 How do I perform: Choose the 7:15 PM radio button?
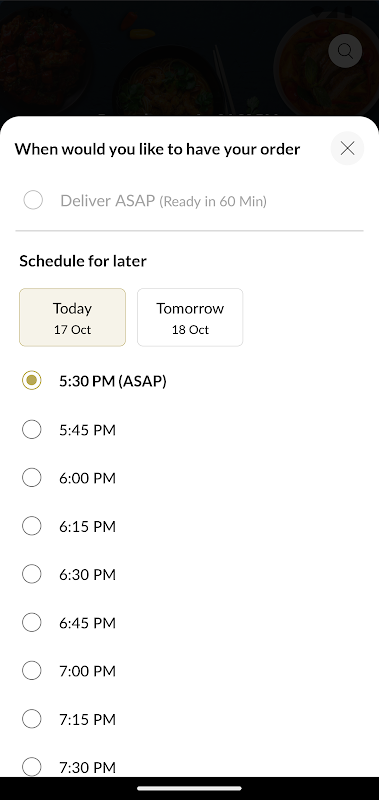(32, 719)
